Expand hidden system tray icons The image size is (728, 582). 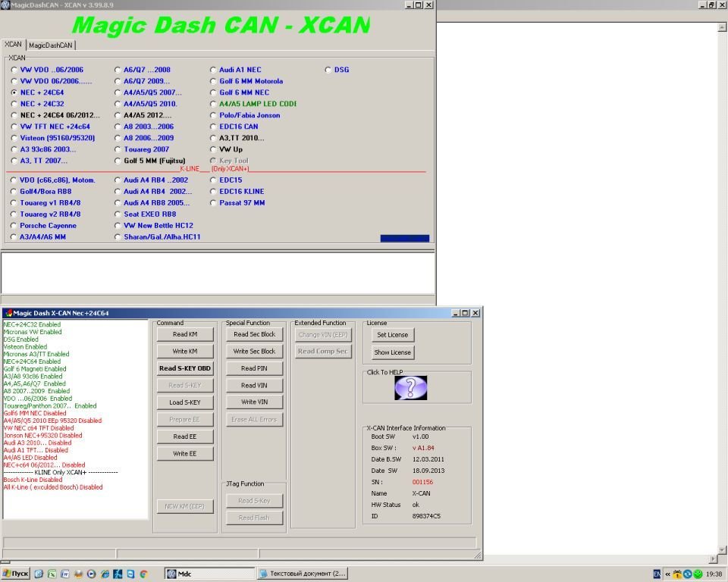click(667, 574)
